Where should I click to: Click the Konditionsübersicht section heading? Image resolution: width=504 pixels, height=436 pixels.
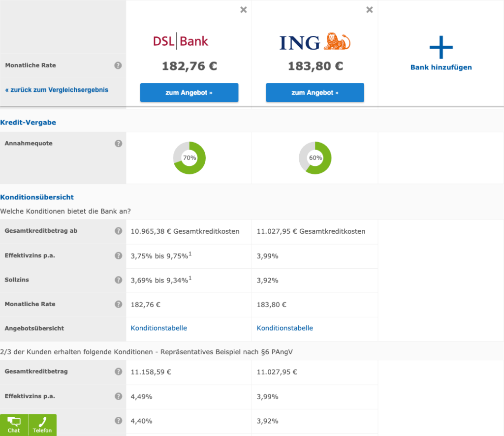[37, 197]
